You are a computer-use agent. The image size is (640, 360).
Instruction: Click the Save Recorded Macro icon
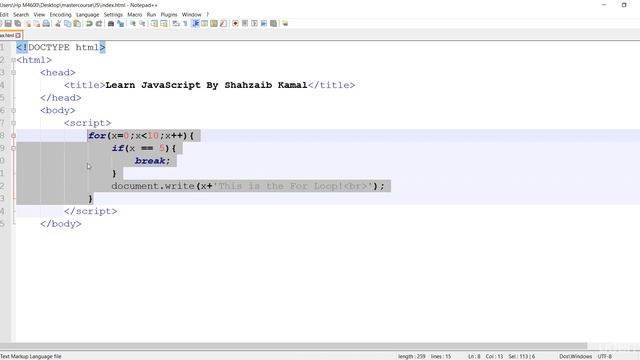273,24
